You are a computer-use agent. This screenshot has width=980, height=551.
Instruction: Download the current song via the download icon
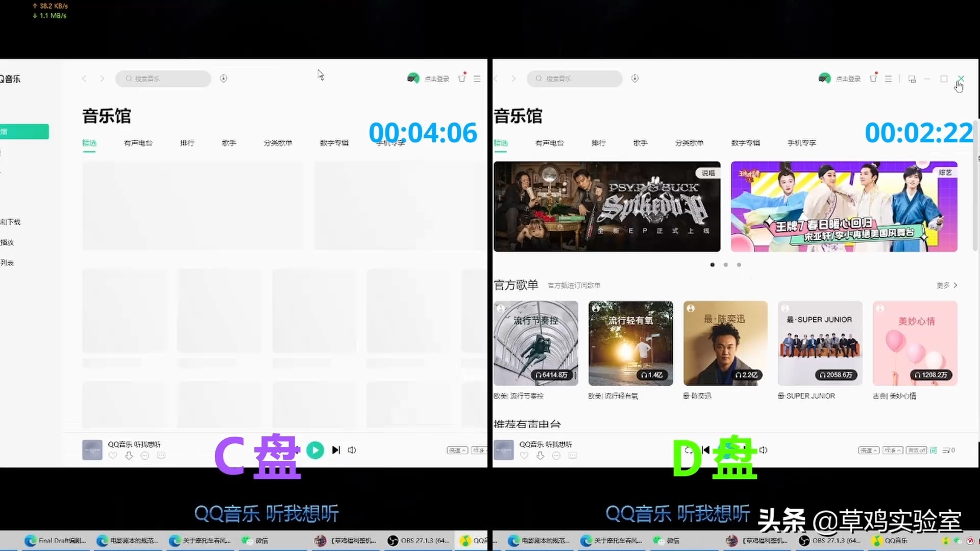(540, 456)
